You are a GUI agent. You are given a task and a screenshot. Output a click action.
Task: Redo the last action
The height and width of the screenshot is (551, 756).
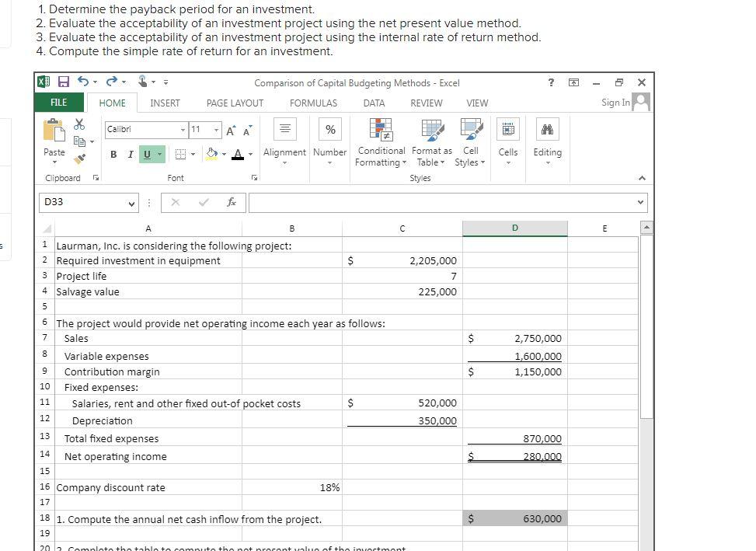click(111, 82)
